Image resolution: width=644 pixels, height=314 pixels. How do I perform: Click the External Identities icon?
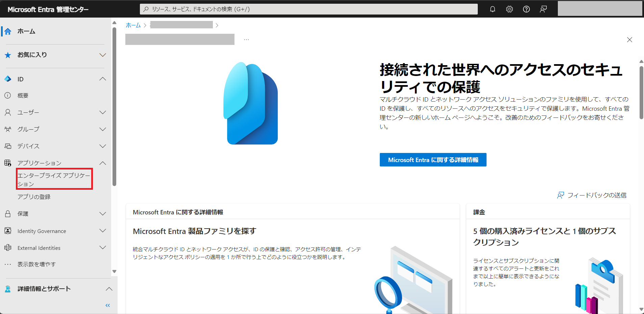pos(8,248)
